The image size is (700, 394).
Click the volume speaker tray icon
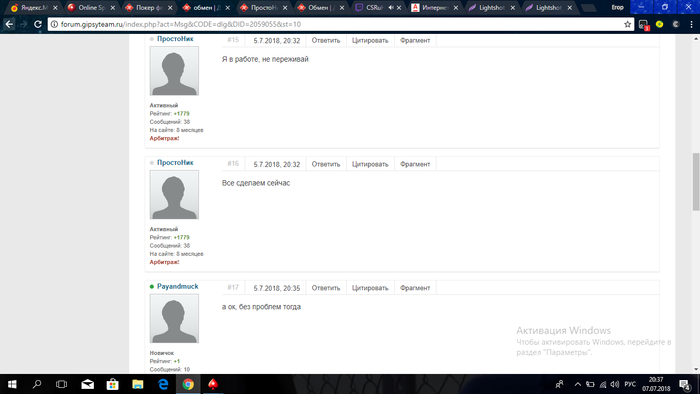(x=615, y=384)
